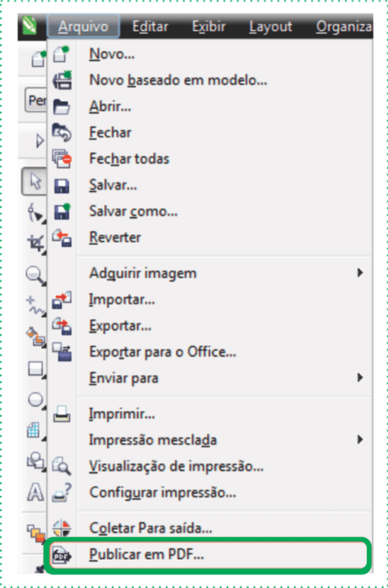The height and width of the screenshot is (588, 388).
Task: Select the Rectangle tool
Action: click(x=36, y=369)
